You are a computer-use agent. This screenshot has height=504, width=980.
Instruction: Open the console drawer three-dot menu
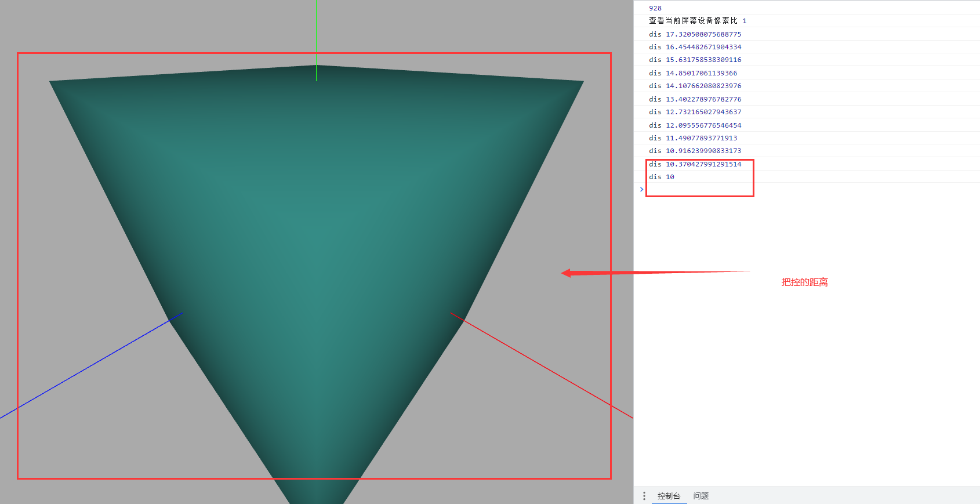pos(644,496)
